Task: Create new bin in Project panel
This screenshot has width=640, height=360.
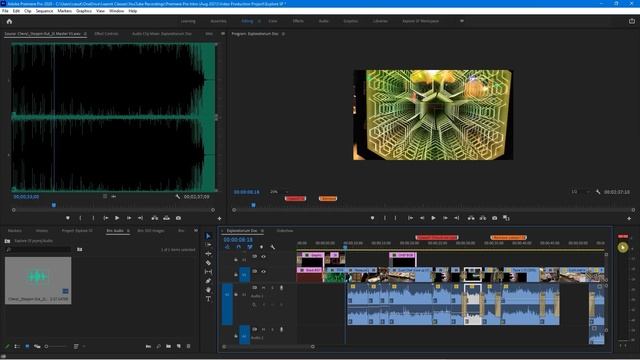Action: click(169, 347)
